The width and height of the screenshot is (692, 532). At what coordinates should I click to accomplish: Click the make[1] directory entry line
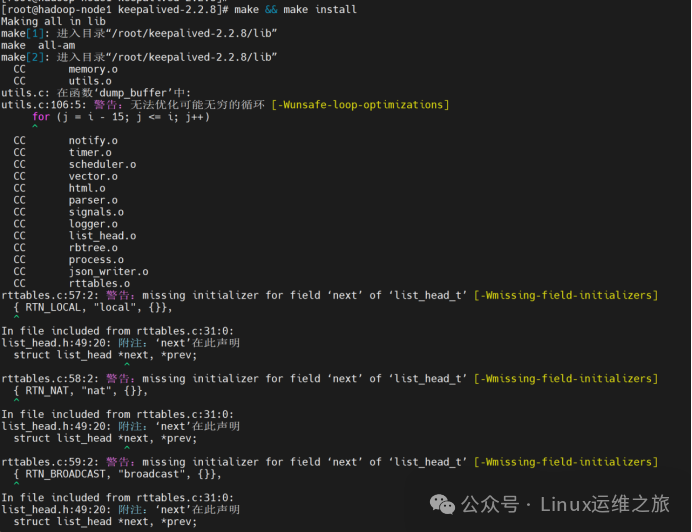click(x=139, y=33)
